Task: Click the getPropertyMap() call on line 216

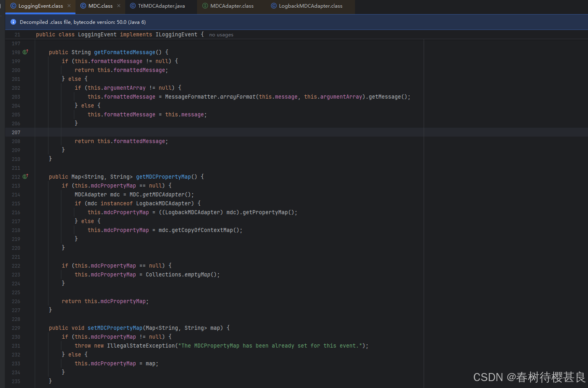Action: [268, 212]
